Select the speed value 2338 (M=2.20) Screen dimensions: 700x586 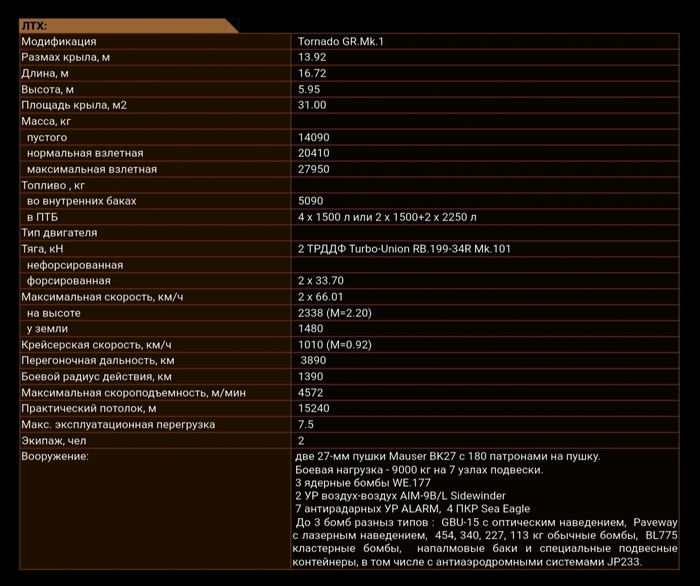335,313
